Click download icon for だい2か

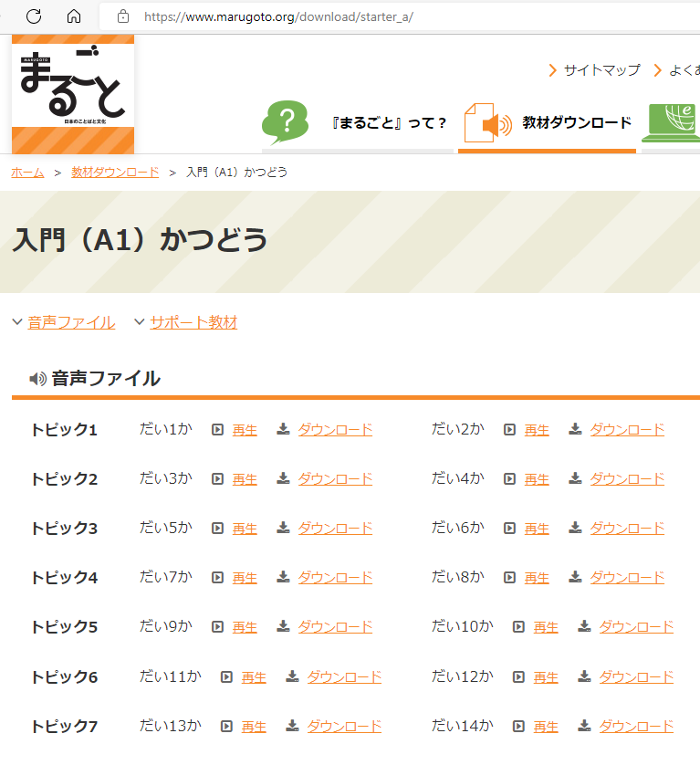575,429
